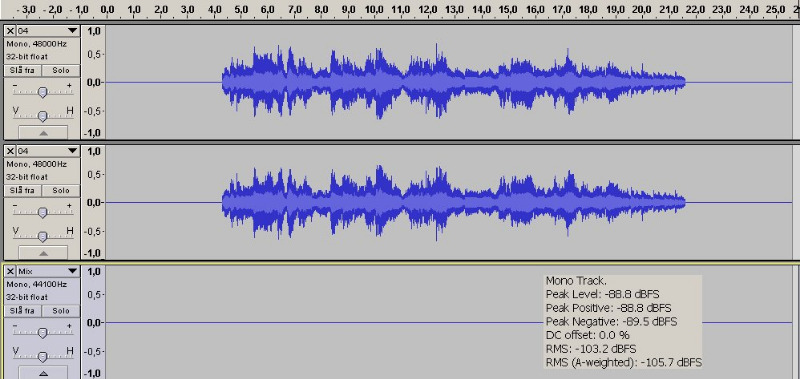Open the second 04 track dropdown menu
Viewport: 800px width, 379px height.
(48, 151)
